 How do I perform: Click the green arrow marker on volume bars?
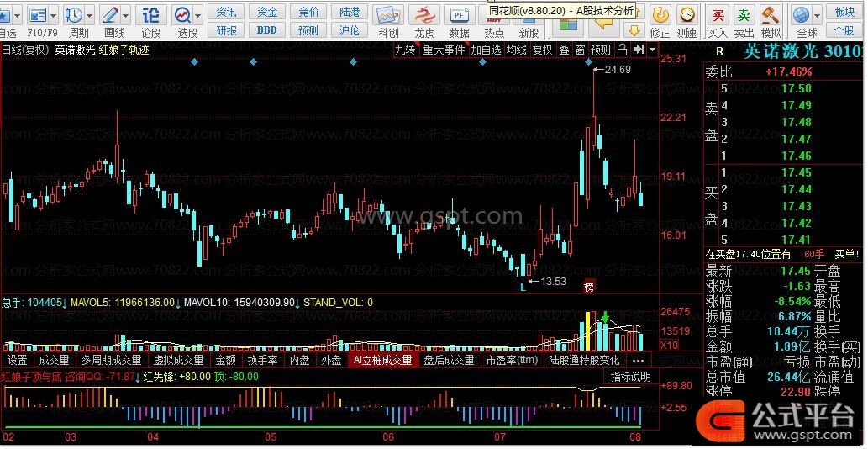[x=606, y=317]
